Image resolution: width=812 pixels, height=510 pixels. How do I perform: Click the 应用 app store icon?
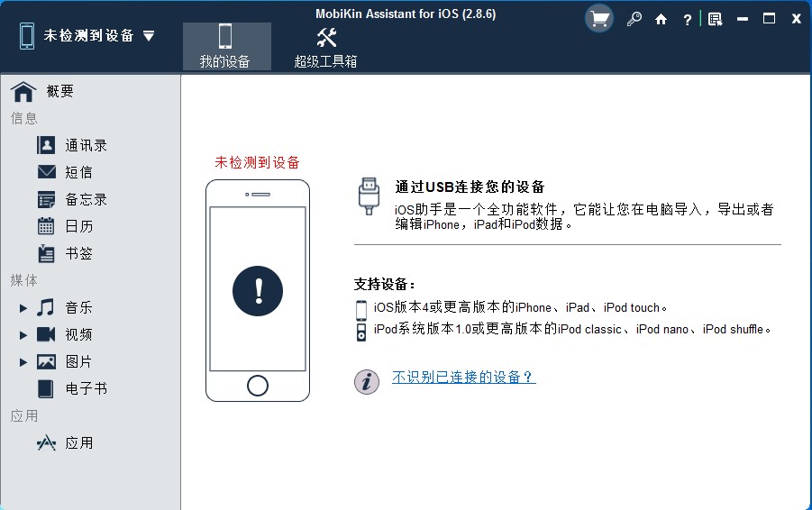pyautogui.click(x=46, y=442)
